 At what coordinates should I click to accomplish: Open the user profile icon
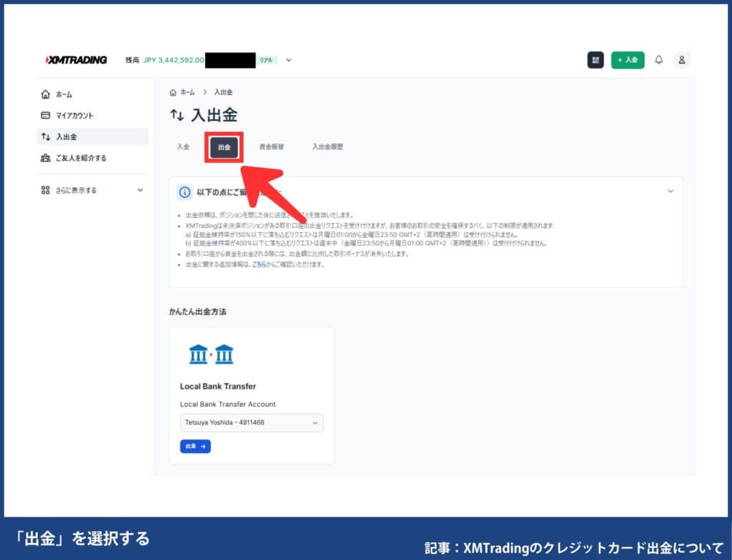tap(681, 60)
